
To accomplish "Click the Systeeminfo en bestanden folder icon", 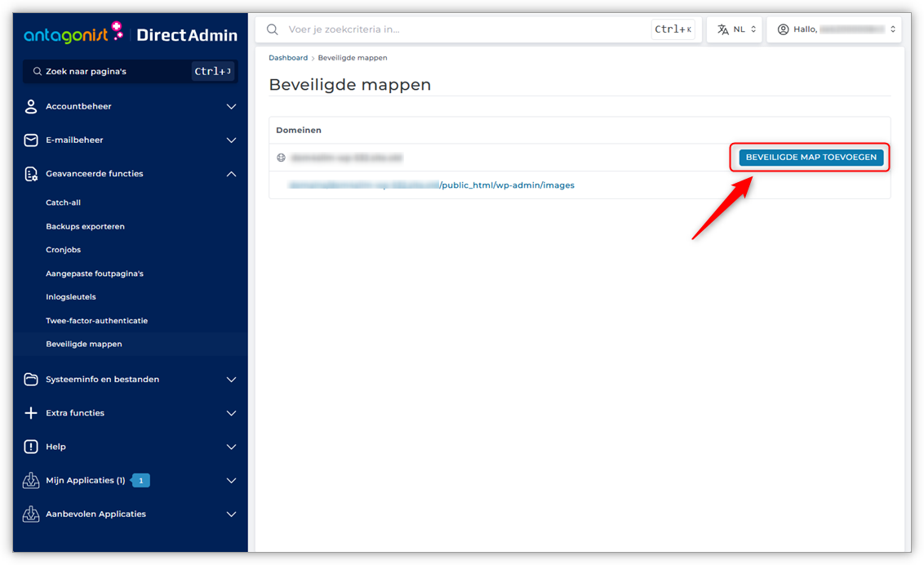I will [x=31, y=380].
